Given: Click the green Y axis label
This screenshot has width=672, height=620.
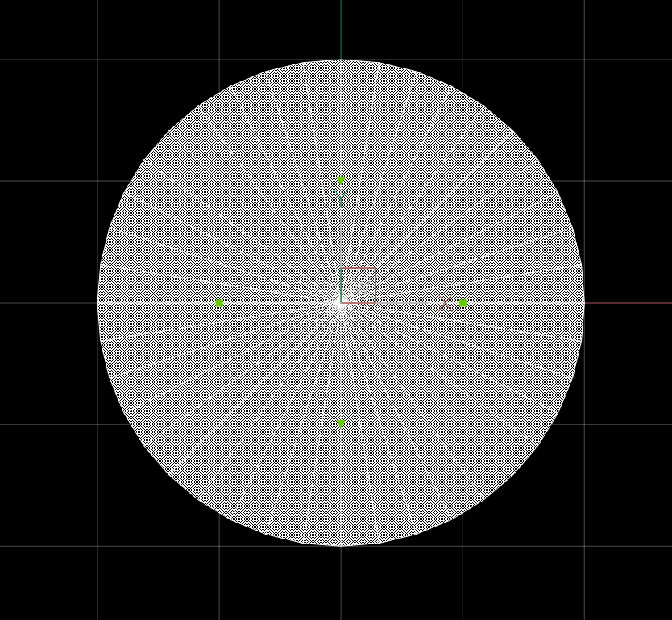Looking at the screenshot, I should click(x=341, y=198).
